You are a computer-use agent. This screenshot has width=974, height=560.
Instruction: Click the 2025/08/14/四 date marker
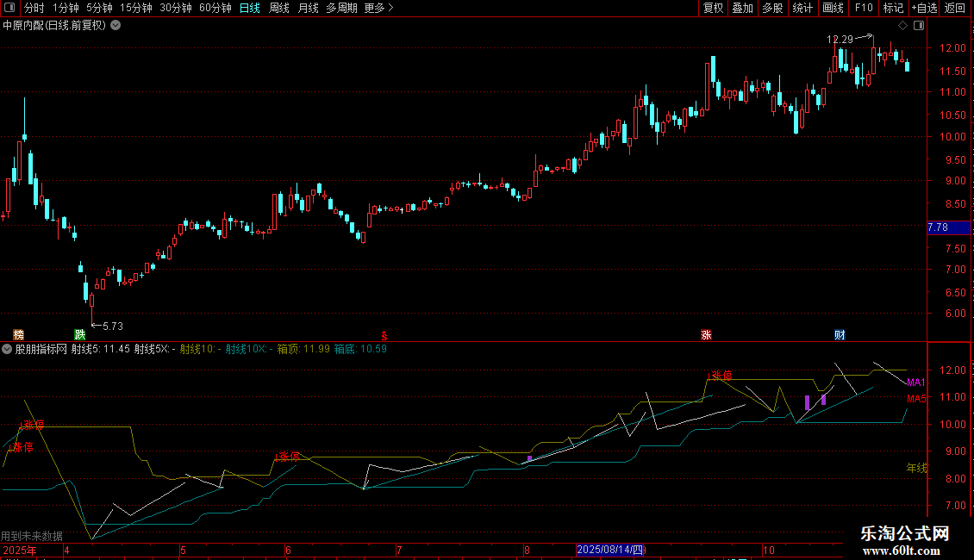[x=610, y=550]
